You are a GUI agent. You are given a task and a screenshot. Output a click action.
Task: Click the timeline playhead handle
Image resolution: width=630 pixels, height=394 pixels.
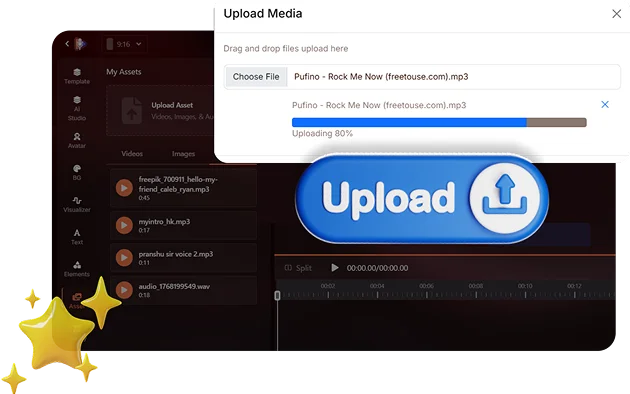277,296
